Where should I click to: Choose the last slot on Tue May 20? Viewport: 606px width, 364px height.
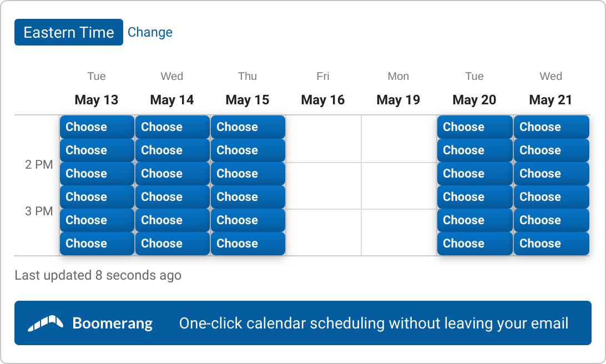click(x=474, y=244)
